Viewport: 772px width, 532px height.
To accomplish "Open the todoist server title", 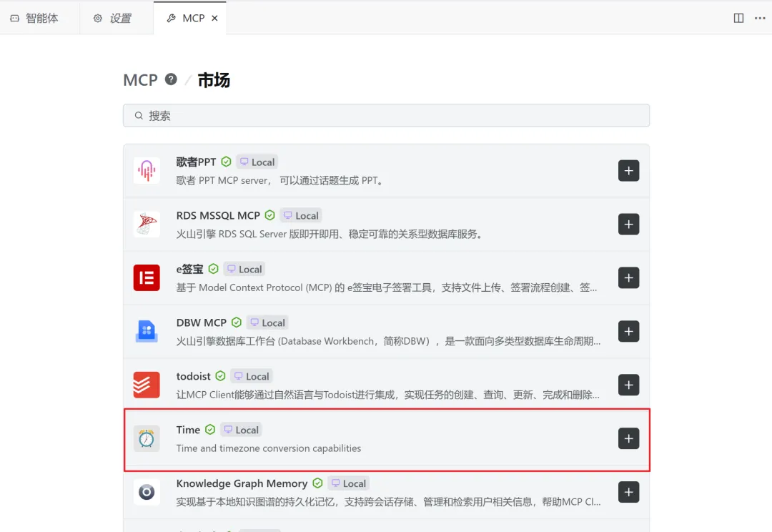I will (194, 376).
